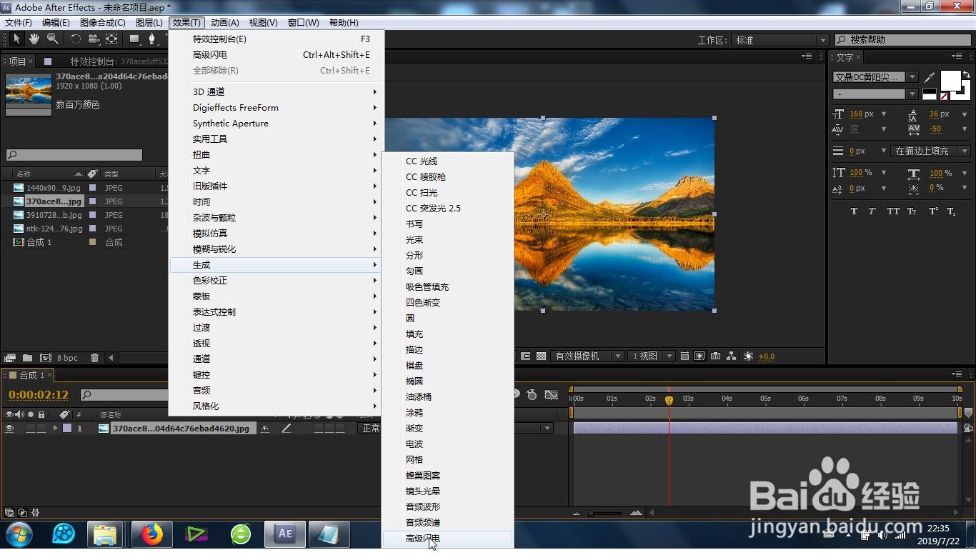Screen dimensions: 976x560
Task: Swap the fill and stroke color swatches
Action: click(967, 74)
